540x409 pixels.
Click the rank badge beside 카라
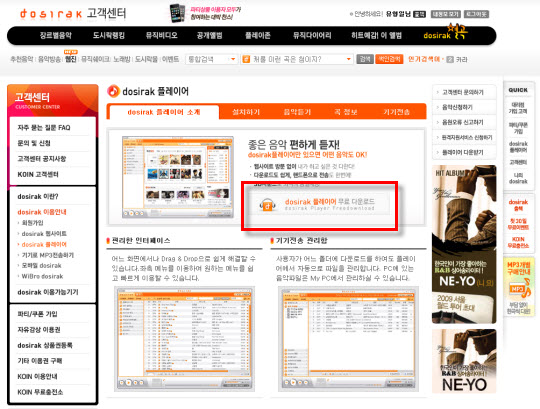point(450,59)
